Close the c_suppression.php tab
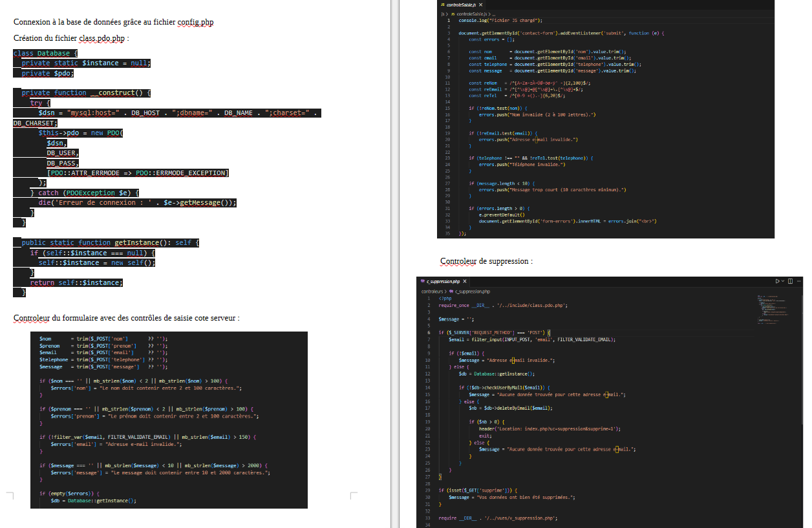812x528 pixels. tap(465, 281)
